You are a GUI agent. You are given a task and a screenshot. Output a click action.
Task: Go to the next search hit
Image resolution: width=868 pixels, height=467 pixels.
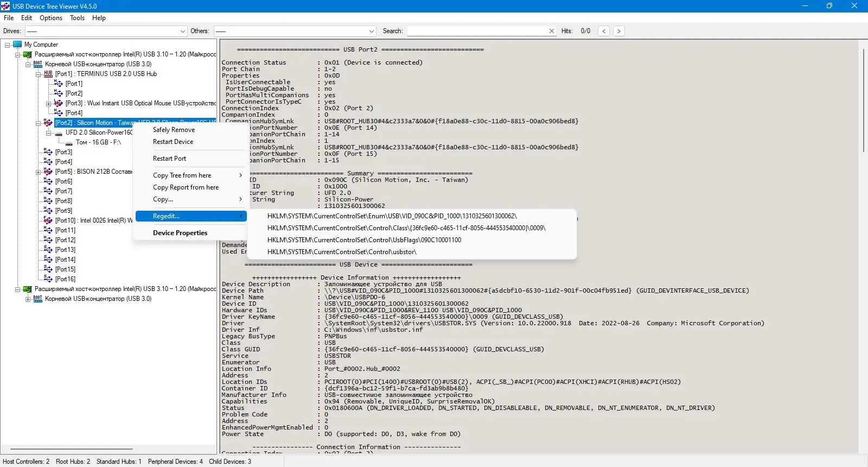618,31
